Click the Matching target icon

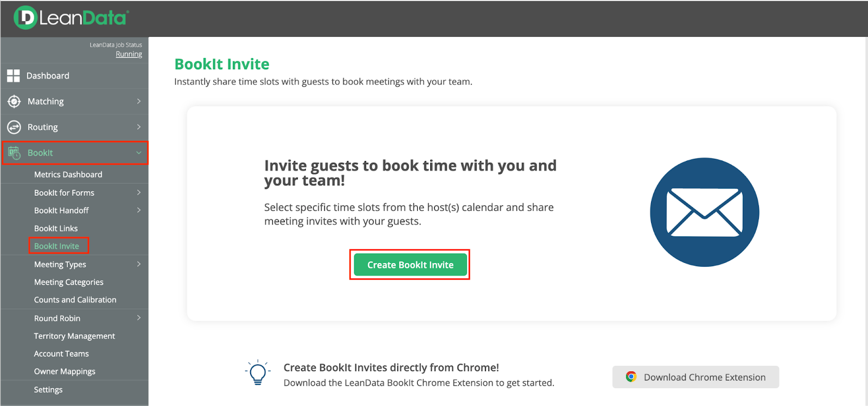click(x=14, y=101)
